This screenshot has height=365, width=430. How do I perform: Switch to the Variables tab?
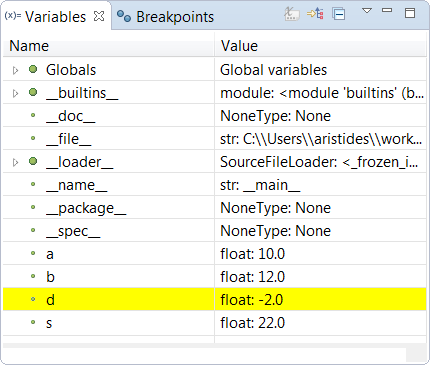tap(55, 17)
